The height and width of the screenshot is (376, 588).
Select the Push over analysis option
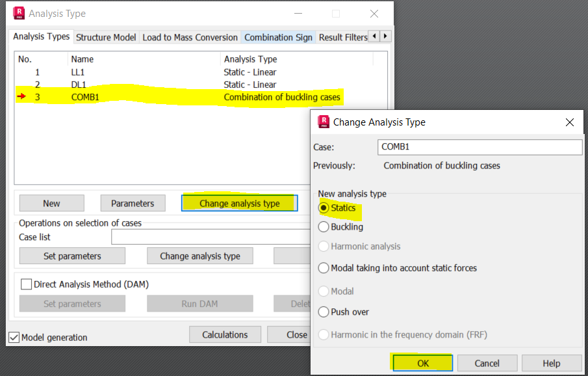click(323, 312)
